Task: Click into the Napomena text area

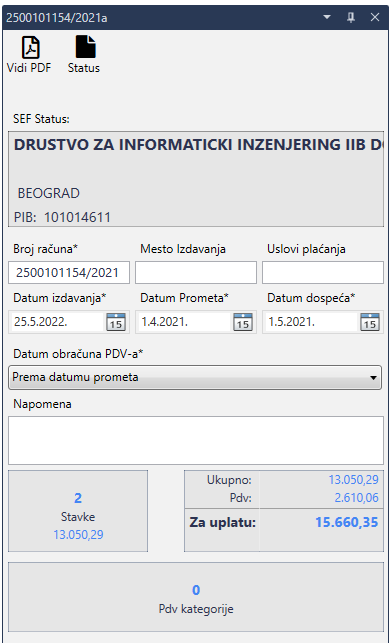Action: coord(196,440)
